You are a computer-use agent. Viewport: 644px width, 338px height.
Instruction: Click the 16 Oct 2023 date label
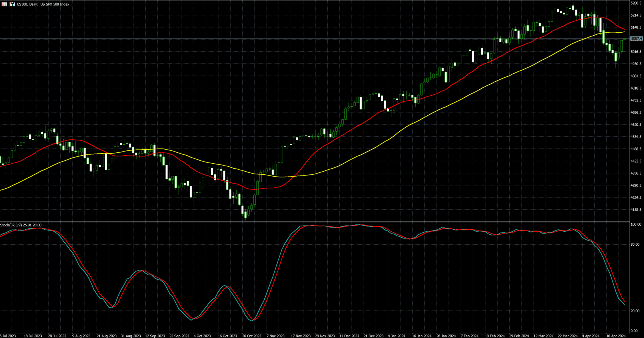[227, 336]
